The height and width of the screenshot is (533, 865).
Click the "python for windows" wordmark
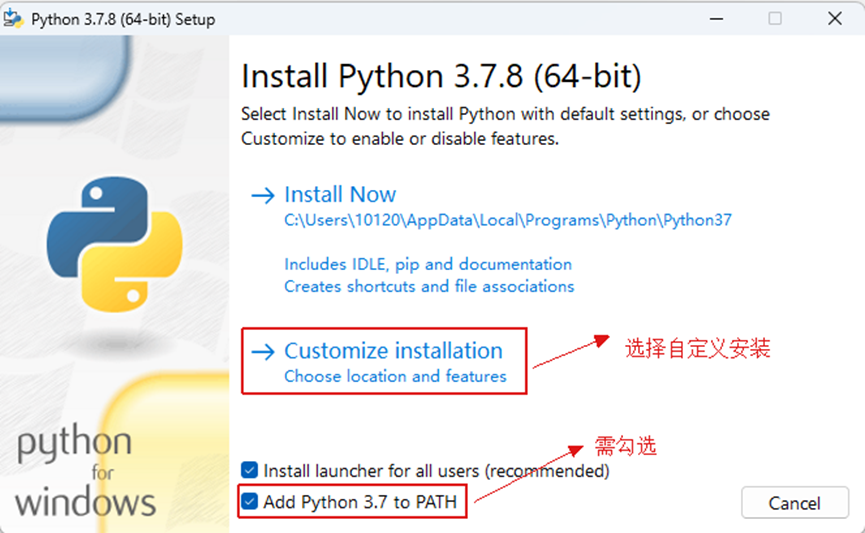coord(86,472)
